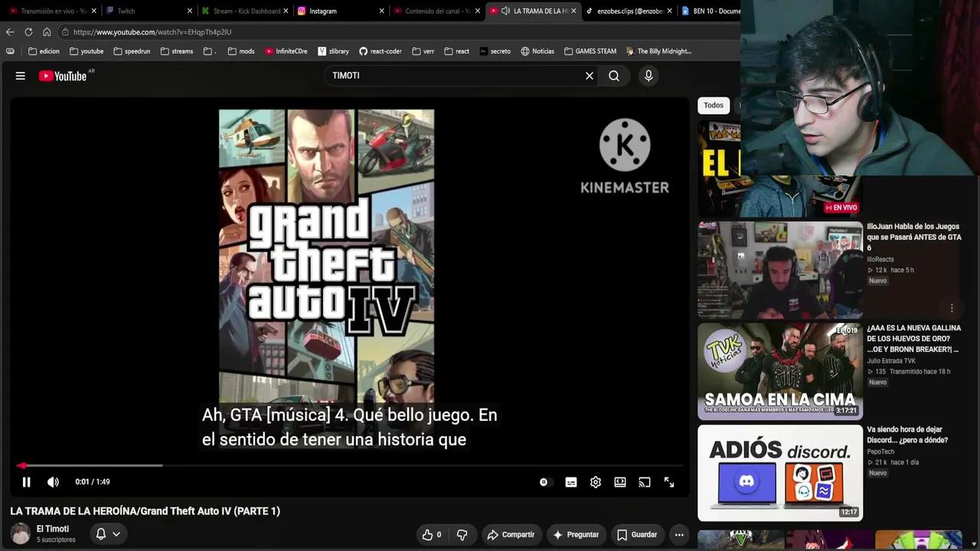Open the secreto bookmark
The height and width of the screenshot is (551, 980).
click(495, 51)
